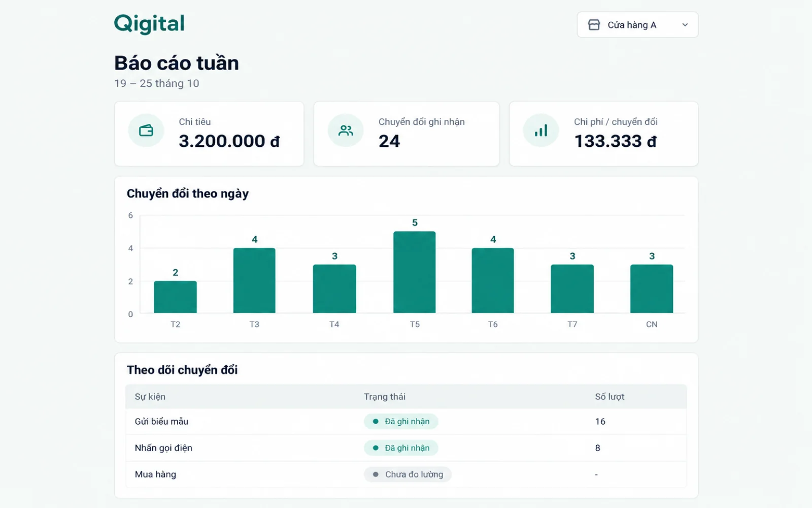Click the CN bar in the chart
Screen dimensions: 812x508
pos(652,289)
